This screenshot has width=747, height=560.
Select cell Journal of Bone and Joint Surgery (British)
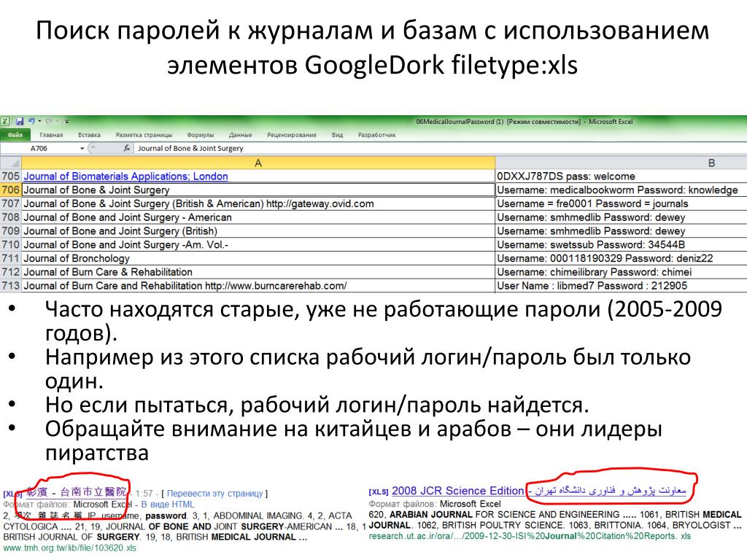pos(258,231)
